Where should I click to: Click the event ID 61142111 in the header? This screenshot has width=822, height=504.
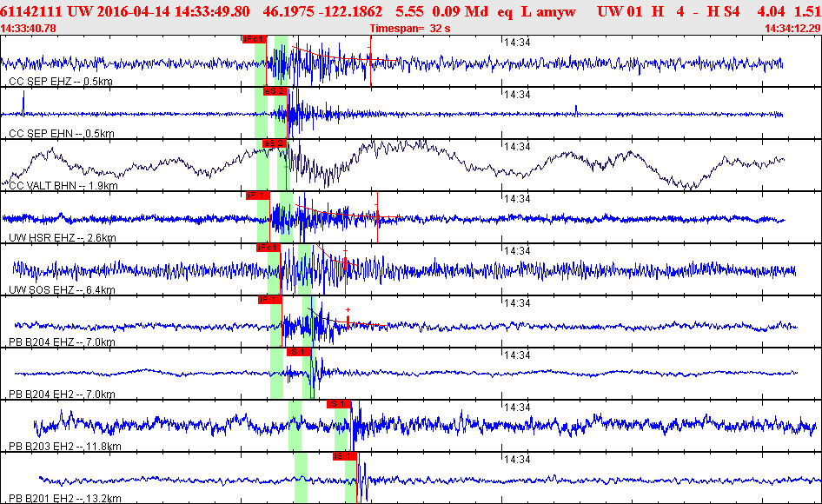[x=31, y=11]
